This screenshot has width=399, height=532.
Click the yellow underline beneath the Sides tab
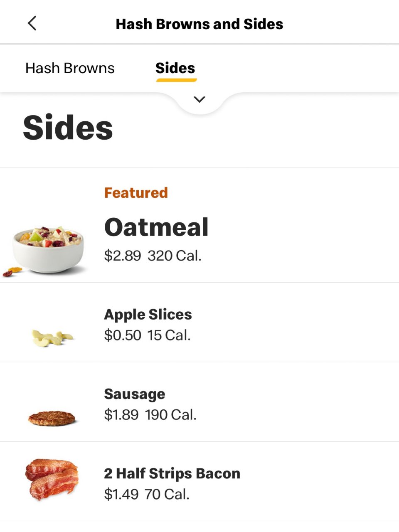coord(176,80)
